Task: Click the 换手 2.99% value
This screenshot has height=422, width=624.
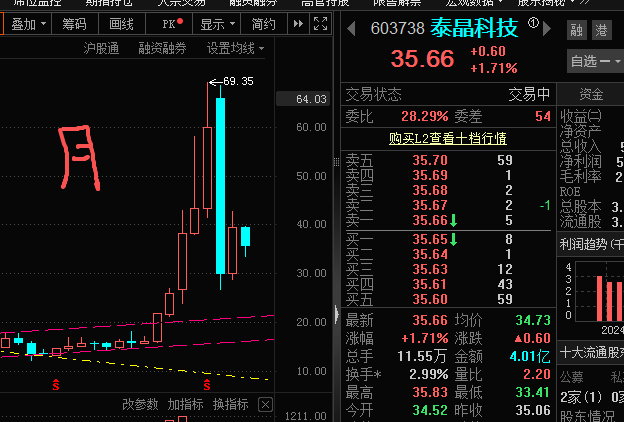Action: [x=429, y=374]
